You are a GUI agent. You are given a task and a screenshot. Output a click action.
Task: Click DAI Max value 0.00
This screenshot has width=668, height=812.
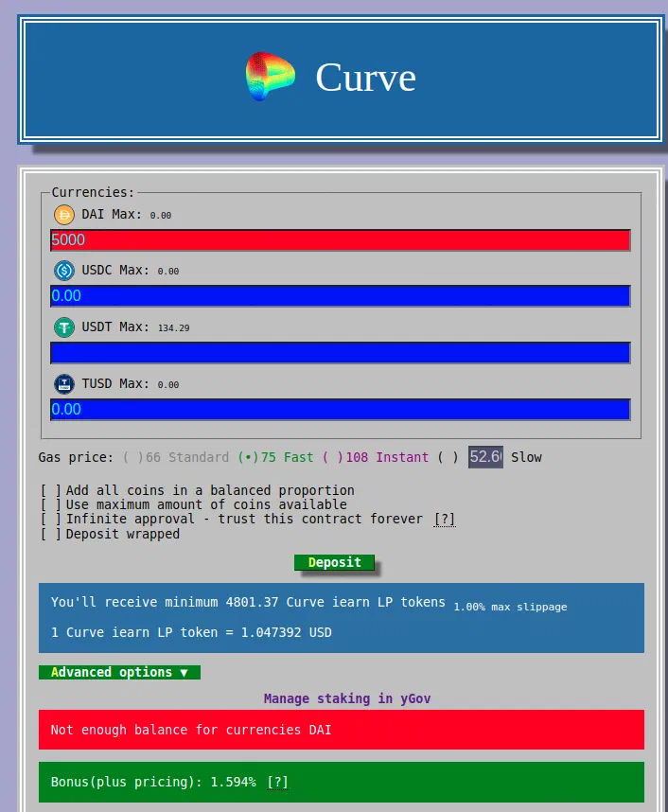pos(161,216)
